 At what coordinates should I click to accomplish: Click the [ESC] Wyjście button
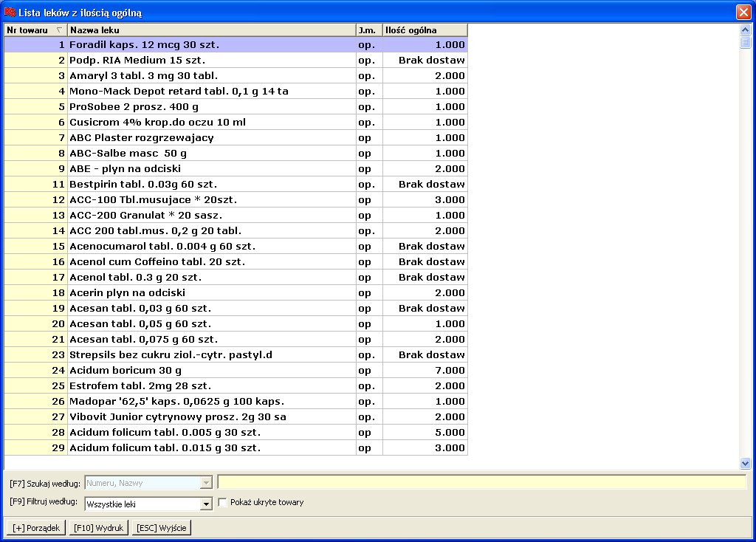(x=162, y=528)
